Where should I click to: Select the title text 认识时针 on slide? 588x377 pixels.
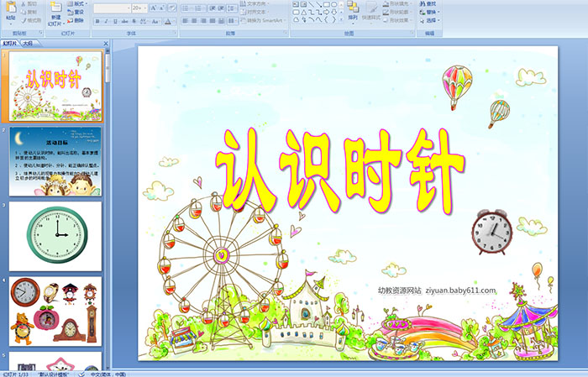point(340,170)
